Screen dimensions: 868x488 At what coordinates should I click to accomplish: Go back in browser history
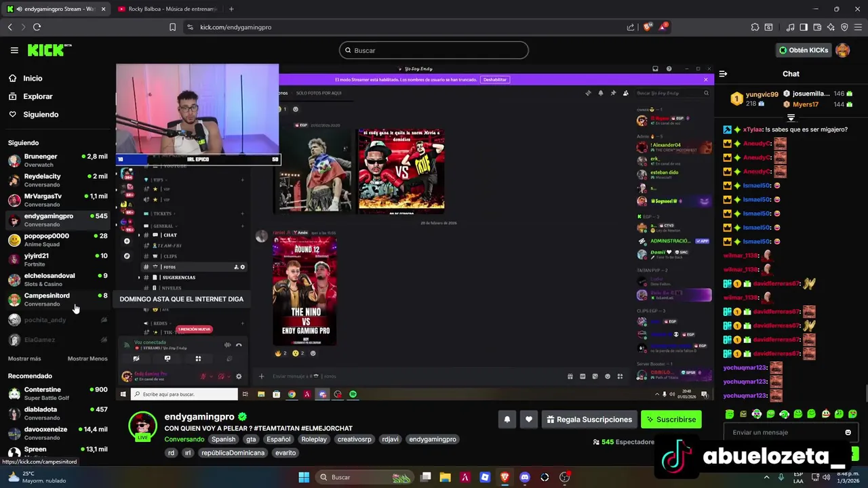click(9, 27)
